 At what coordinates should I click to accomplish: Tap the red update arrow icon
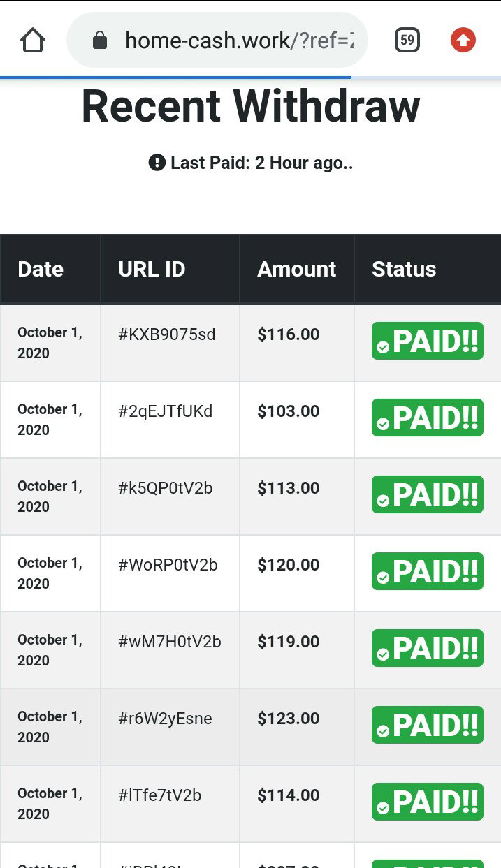click(463, 41)
